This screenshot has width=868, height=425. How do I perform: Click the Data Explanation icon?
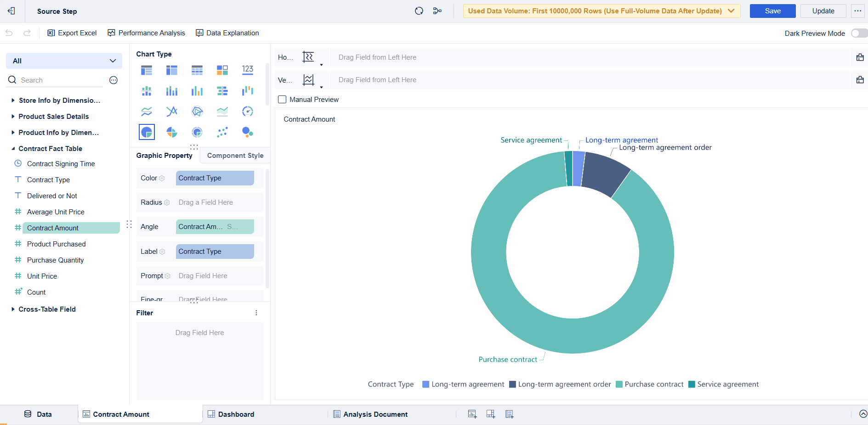click(199, 33)
